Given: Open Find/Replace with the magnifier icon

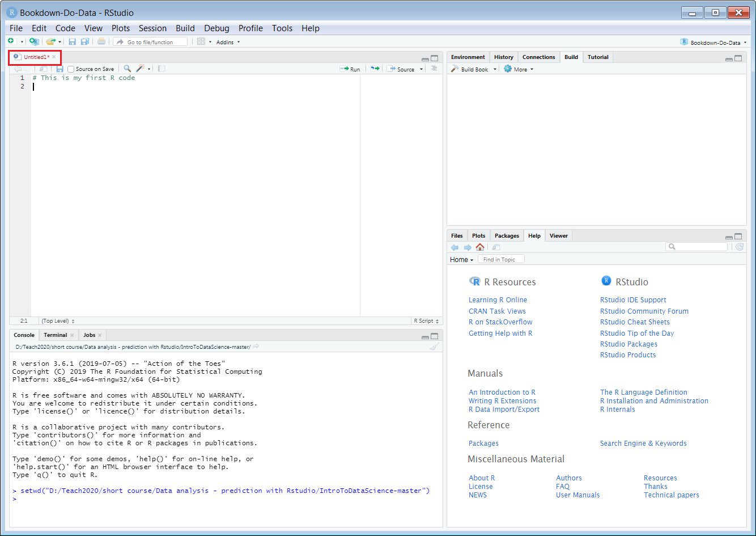Looking at the screenshot, I should pyautogui.click(x=126, y=69).
